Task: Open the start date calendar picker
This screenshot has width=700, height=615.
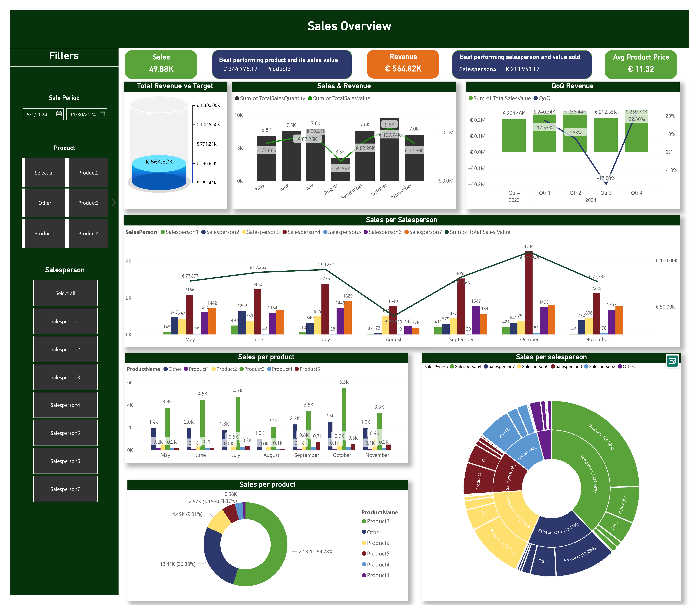Action: (59, 114)
